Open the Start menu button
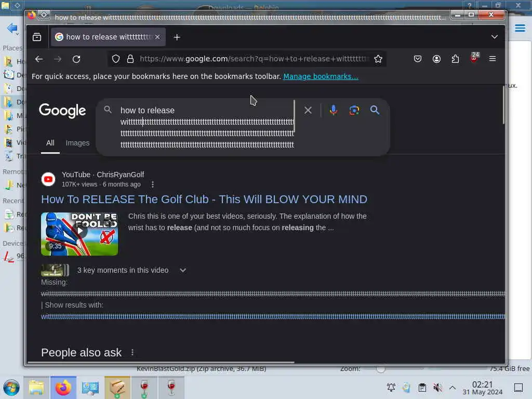The image size is (532, 399). [11, 388]
